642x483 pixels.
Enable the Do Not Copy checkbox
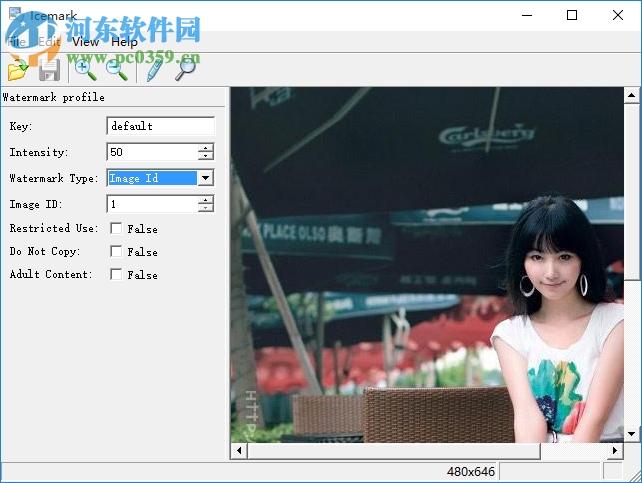(x=116, y=251)
